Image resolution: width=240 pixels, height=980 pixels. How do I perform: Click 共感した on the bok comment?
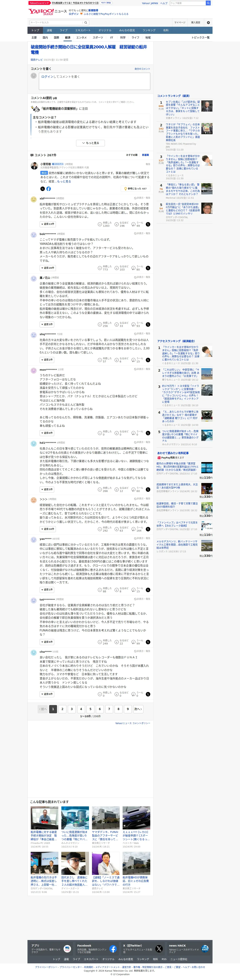coord(105,268)
